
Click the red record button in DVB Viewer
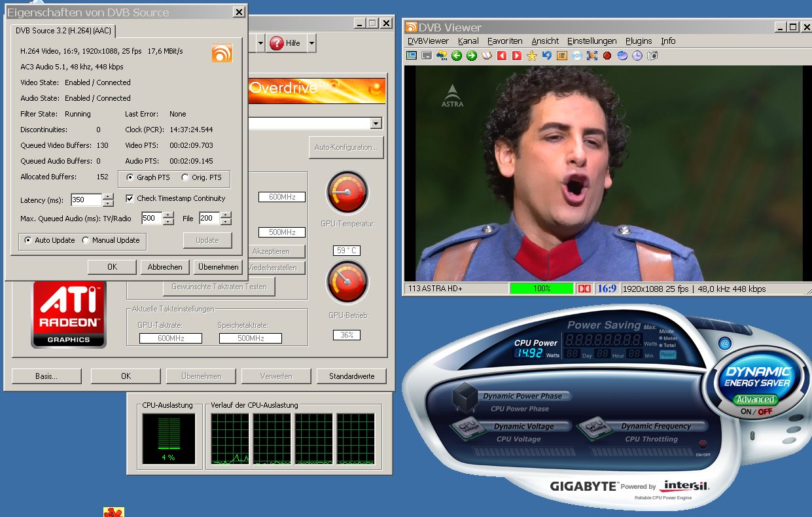(607, 56)
